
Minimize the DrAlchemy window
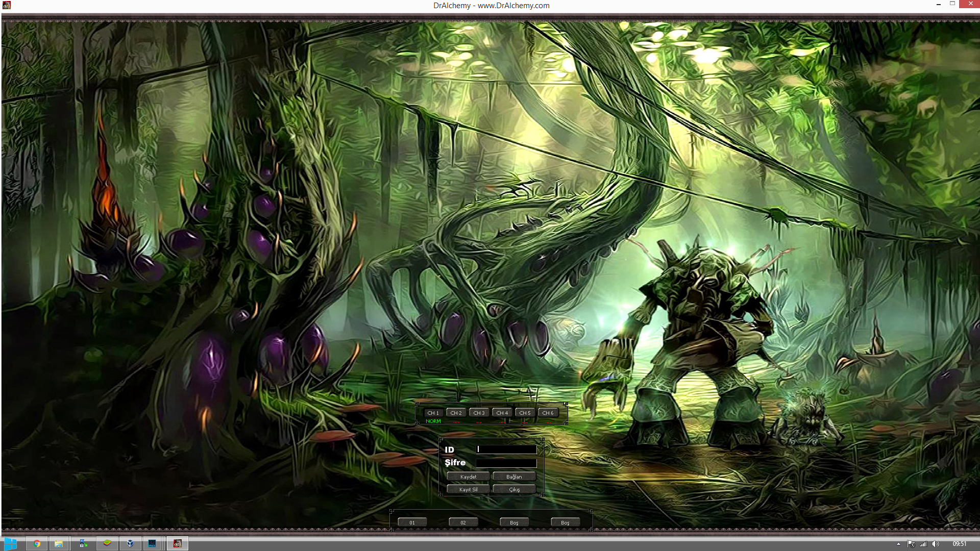tap(938, 5)
